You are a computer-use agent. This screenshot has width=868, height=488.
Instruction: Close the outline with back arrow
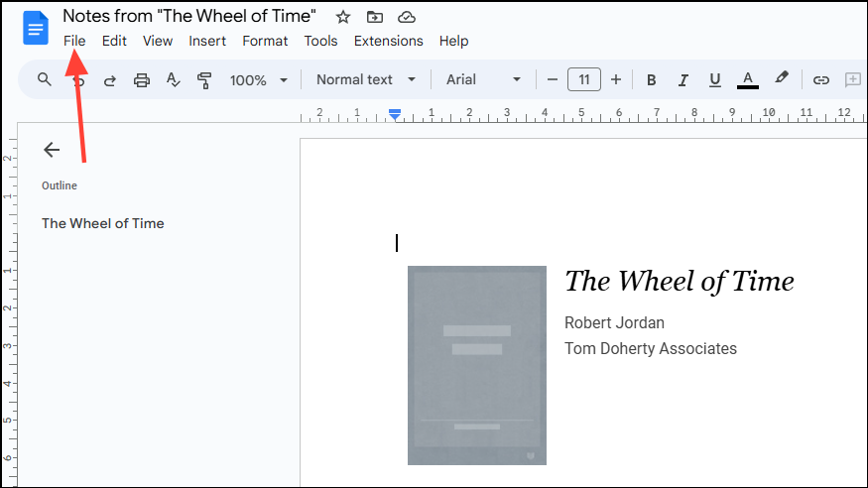[x=52, y=150]
